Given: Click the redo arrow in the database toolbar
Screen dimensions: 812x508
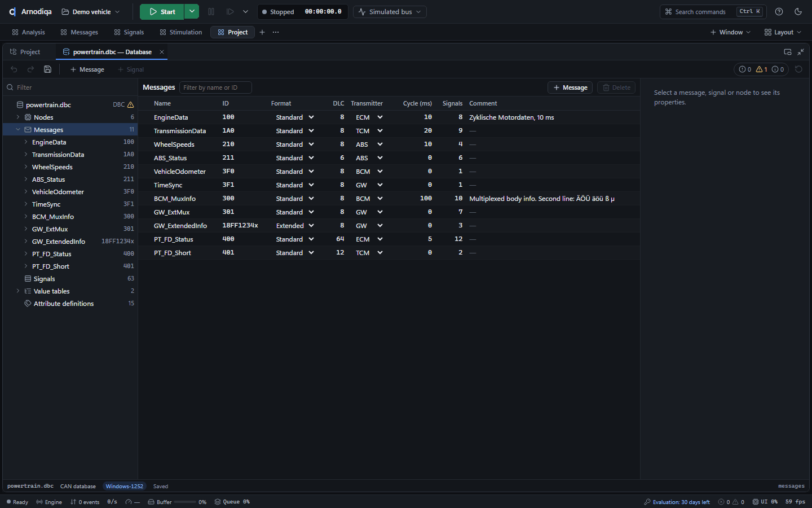Looking at the screenshot, I should 31,69.
